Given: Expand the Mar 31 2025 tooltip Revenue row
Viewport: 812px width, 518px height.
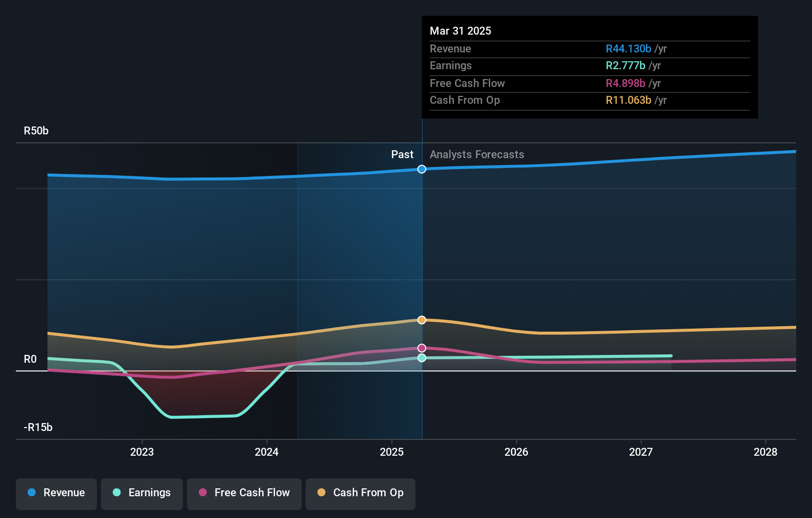Looking at the screenshot, I should [588, 48].
